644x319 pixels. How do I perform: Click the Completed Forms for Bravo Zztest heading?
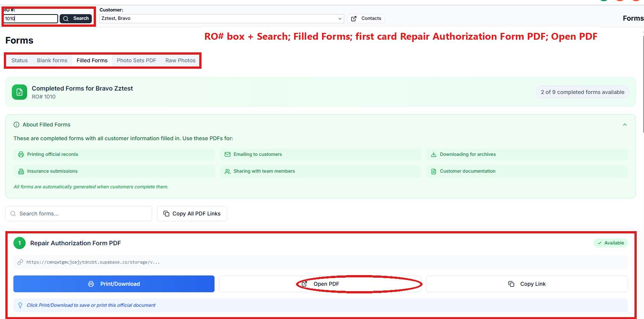[82, 88]
